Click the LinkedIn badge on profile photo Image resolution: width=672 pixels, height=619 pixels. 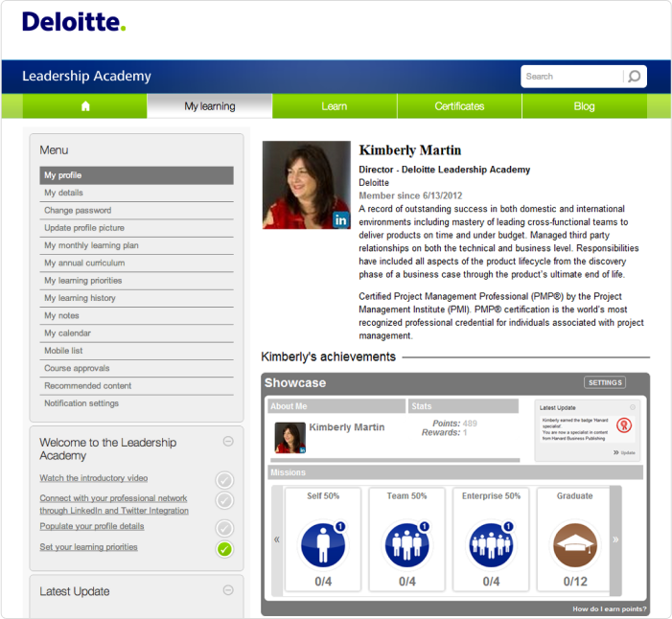[340, 220]
